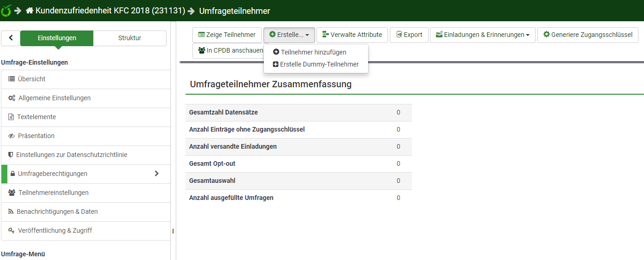This screenshot has height=260, width=644.
Task: Go to Präsentation settings
Action: (36, 136)
